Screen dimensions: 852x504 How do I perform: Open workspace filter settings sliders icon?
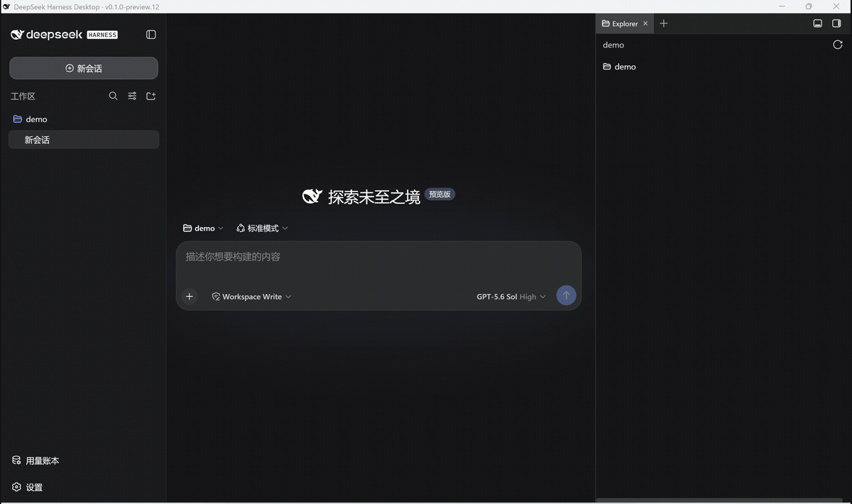[132, 96]
